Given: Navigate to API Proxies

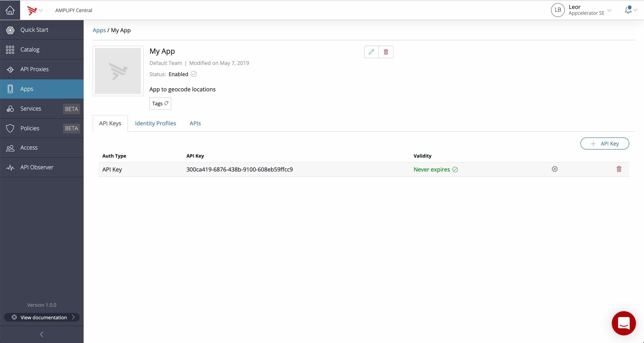Looking at the screenshot, I should [42, 69].
